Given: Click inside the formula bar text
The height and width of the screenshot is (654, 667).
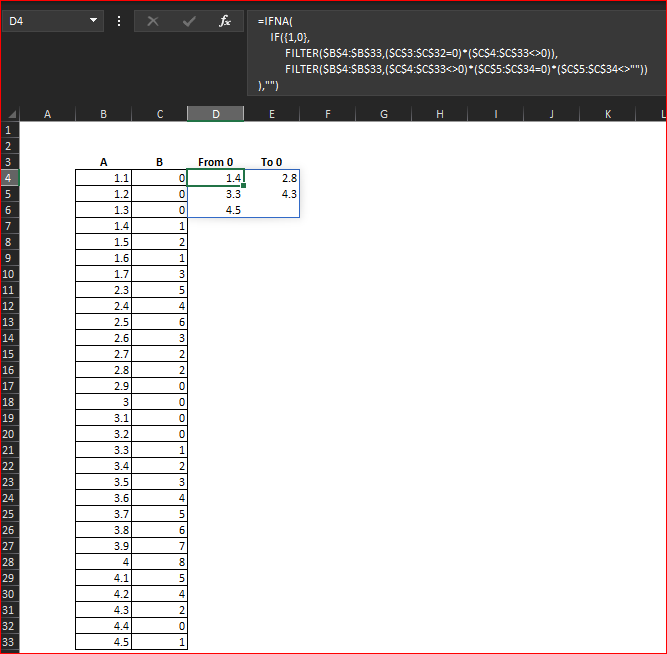Looking at the screenshot, I should 455,53.
